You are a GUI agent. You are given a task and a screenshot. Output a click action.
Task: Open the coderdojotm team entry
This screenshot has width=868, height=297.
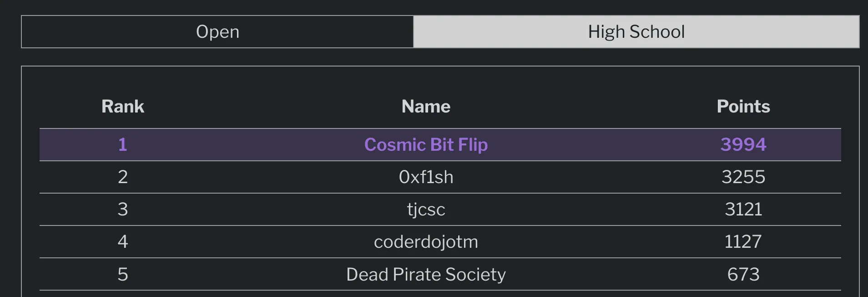pos(426,242)
